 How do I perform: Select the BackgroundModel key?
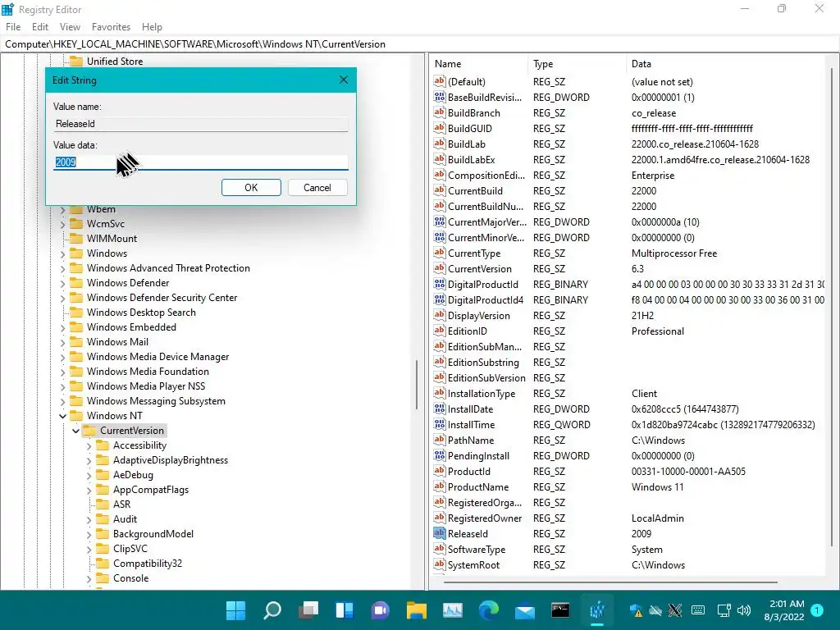coord(153,534)
